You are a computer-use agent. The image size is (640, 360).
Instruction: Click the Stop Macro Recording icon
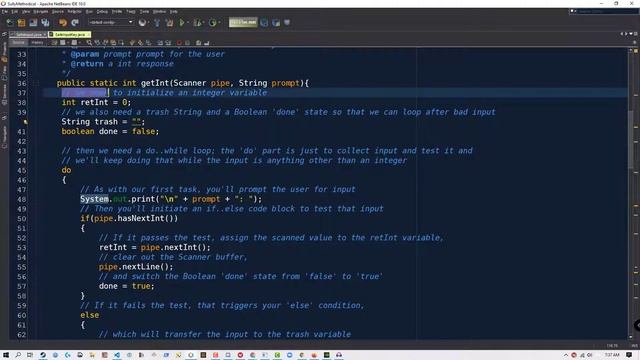click(187, 42)
